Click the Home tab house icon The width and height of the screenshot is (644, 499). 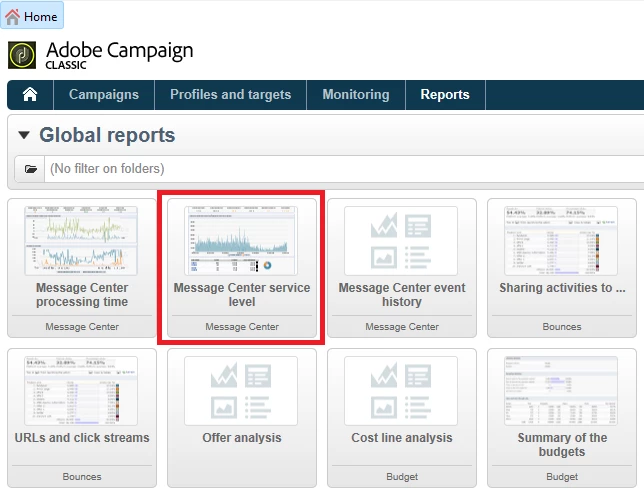tap(12, 16)
